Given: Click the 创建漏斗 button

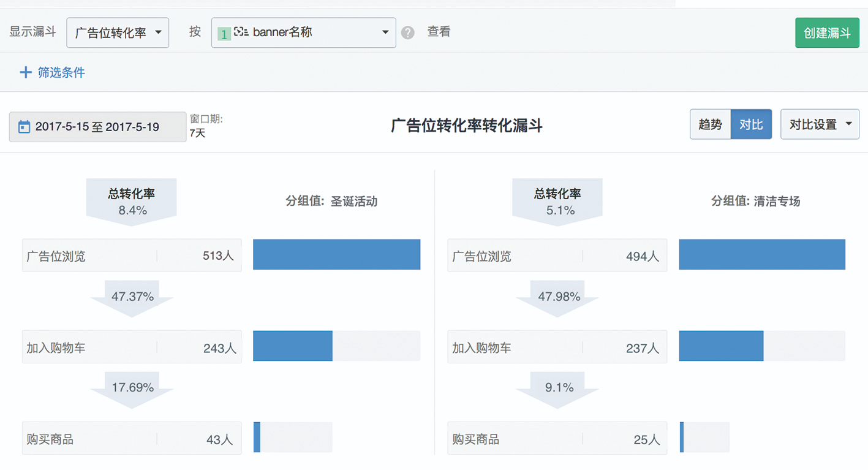Looking at the screenshot, I should tap(827, 32).
